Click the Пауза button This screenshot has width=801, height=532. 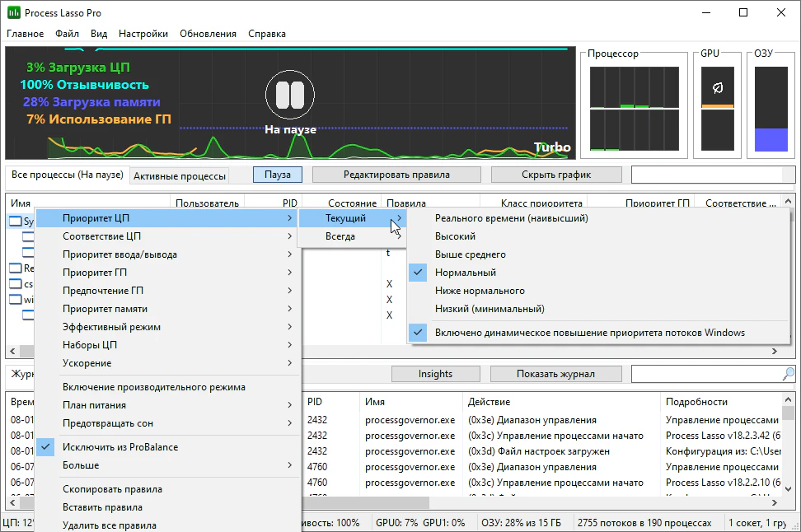tap(278, 175)
